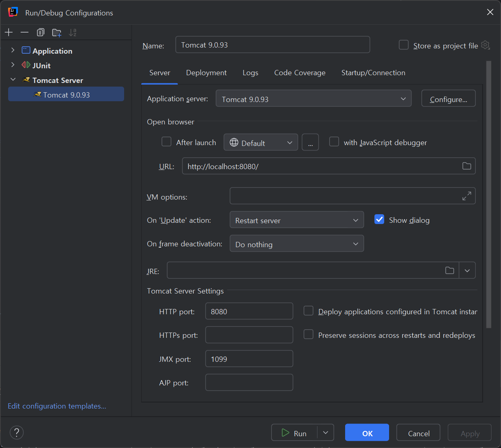
Task: Click the settings panel vertical scrollbar
Action: [x=489, y=195]
